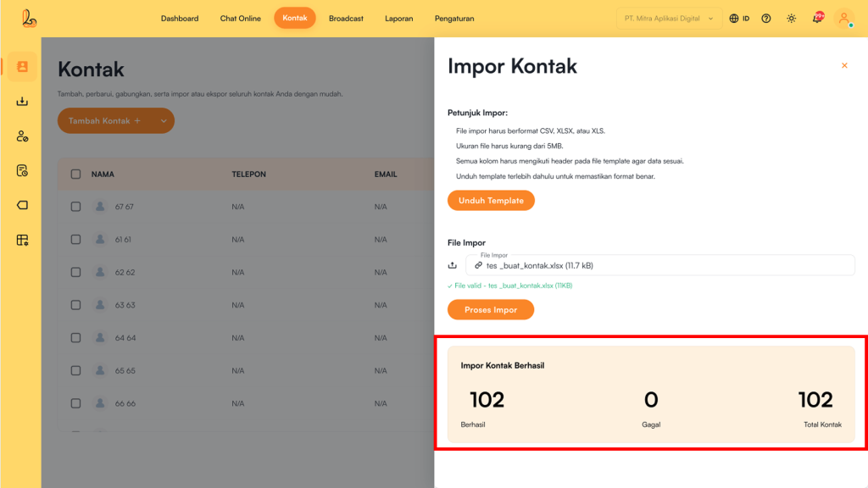Go to the Broadcast menu
The image size is (868, 488).
click(x=346, y=19)
